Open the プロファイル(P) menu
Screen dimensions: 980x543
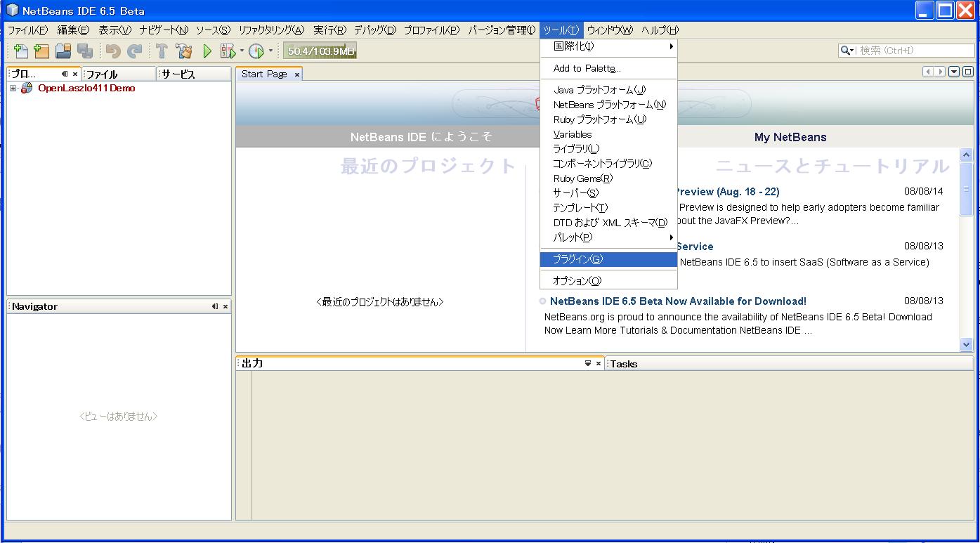[431, 30]
